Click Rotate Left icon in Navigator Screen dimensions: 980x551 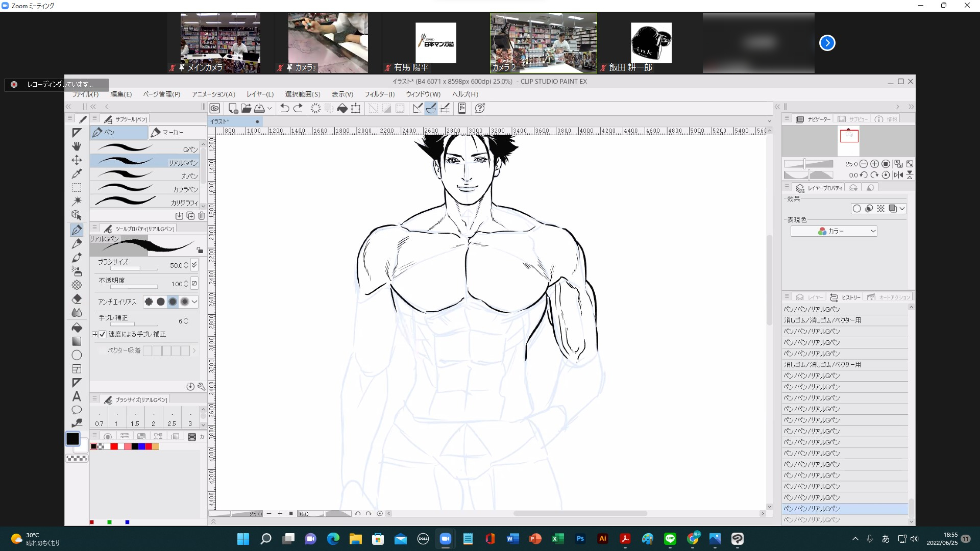pyautogui.click(x=864, y=175)
